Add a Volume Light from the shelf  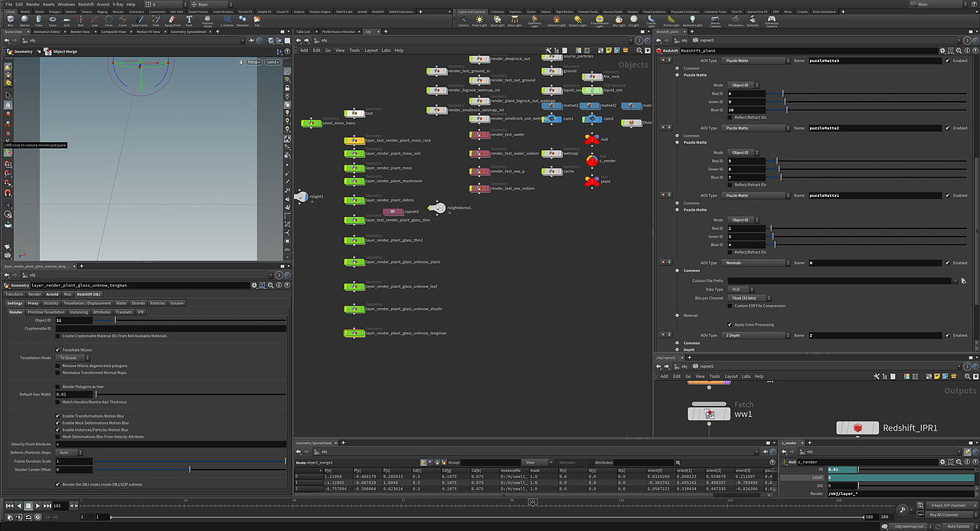556,20
